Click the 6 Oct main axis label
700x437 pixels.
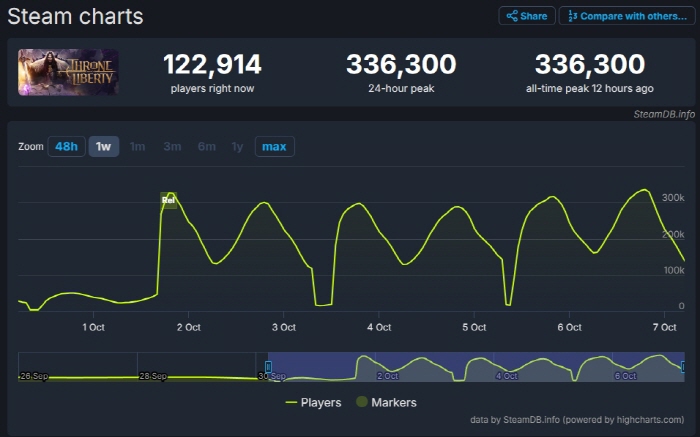[x=570, y=328]
